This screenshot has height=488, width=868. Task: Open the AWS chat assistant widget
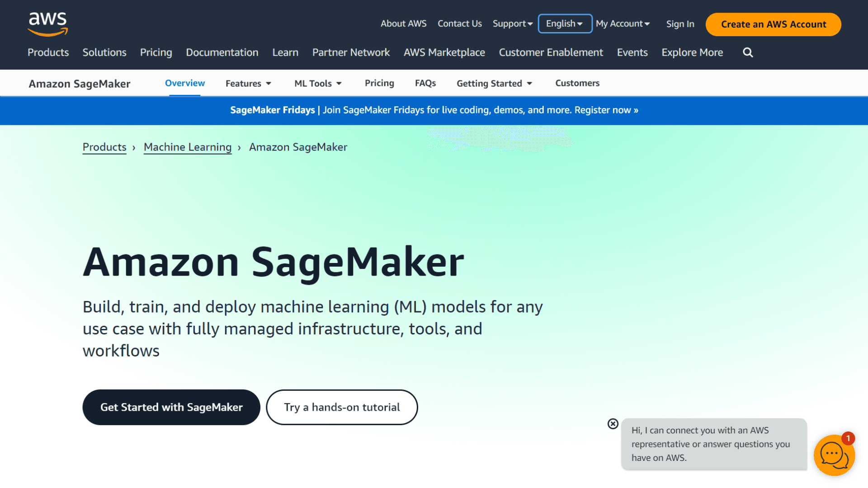point(834,455)
